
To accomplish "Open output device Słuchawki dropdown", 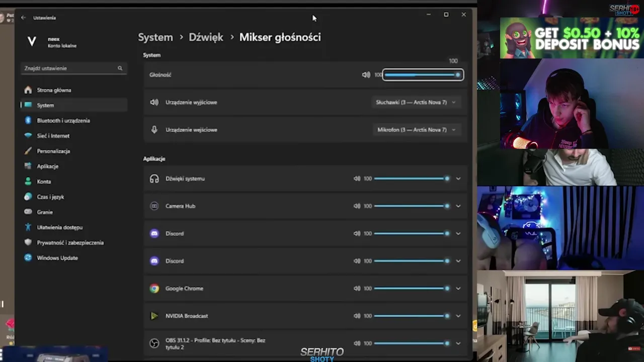I will coord(416,102).
